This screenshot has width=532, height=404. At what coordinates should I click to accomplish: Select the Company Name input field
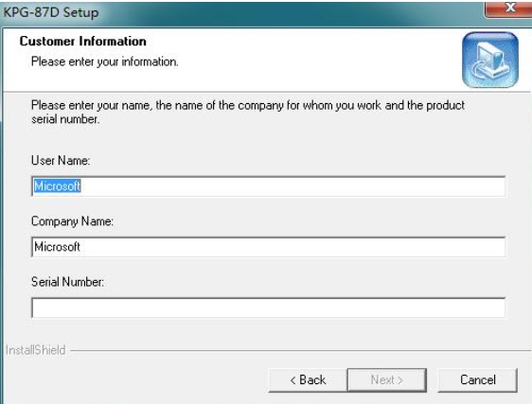point(269,247)
